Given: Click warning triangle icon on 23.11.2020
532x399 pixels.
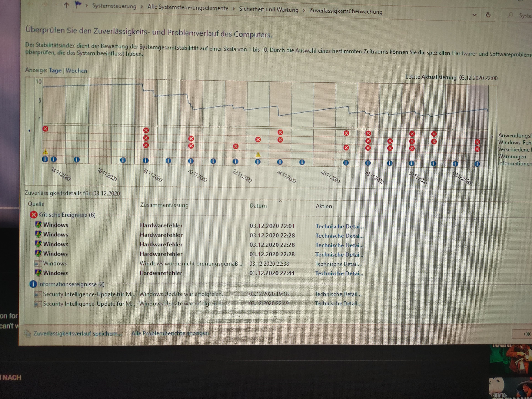Looking at the screenshot, I should (258, 154).
